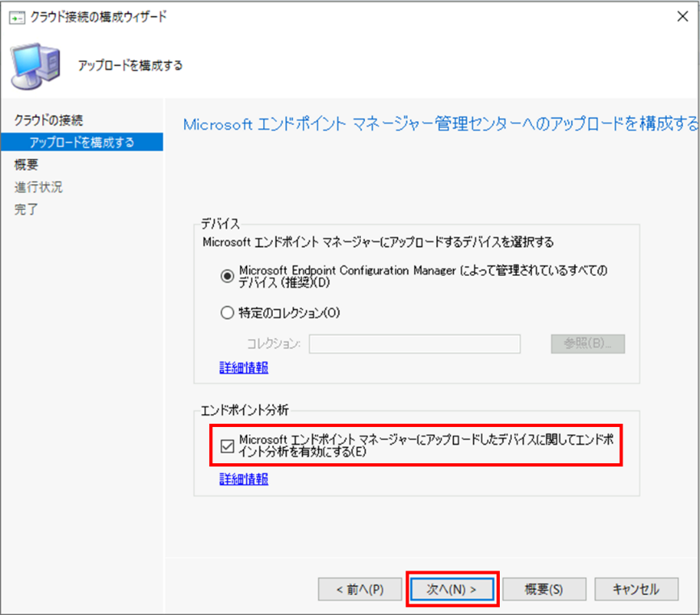
Task: Close the cloud connection wizard window
Action: point(682,16)
